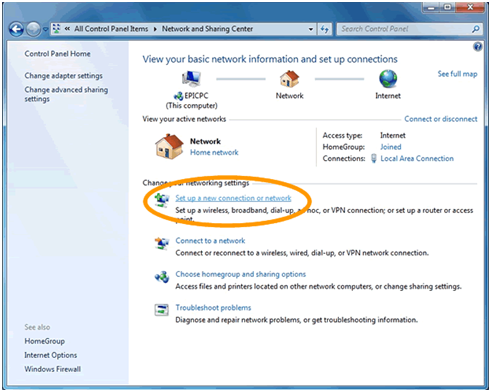491x392 pixels.
Task: Open Change advanced sharing settings
Action: 66,94
